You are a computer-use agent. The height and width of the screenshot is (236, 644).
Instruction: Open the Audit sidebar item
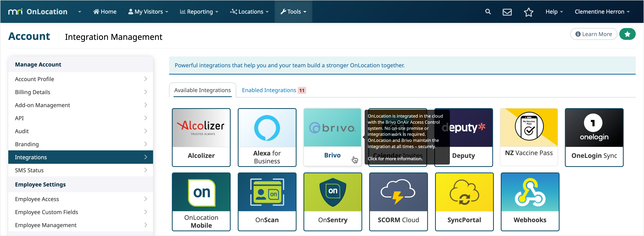click(80, 131)
